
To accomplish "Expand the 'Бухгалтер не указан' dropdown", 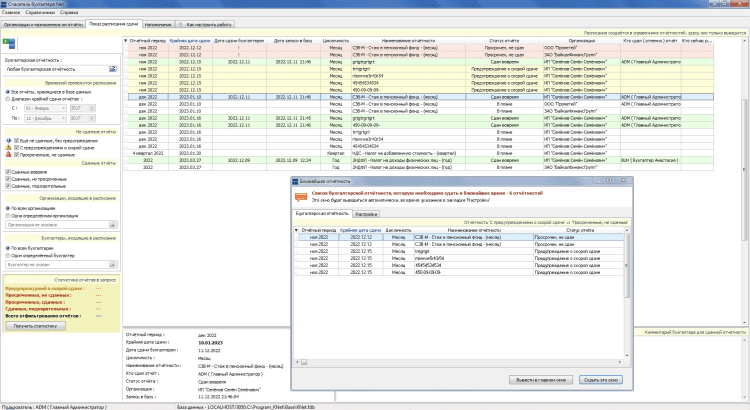I will (x=114, y=266).
